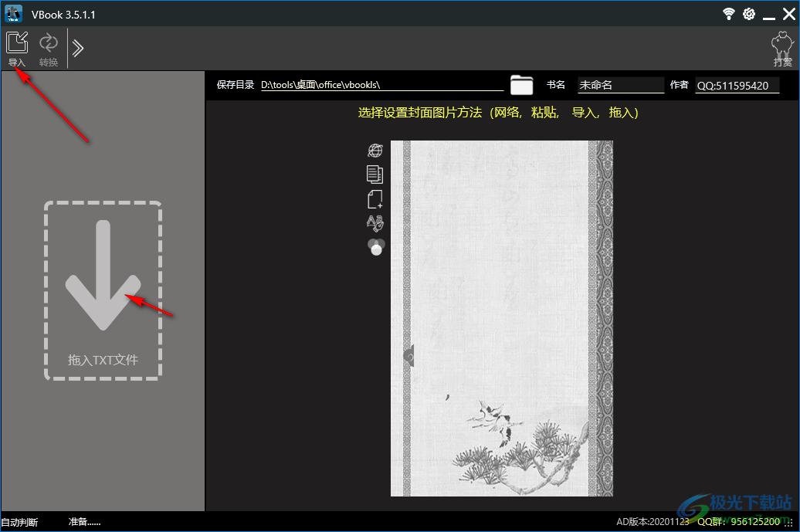Open the save directory folder icon
The width and height of the screenshot is (800, 532).
521,85
